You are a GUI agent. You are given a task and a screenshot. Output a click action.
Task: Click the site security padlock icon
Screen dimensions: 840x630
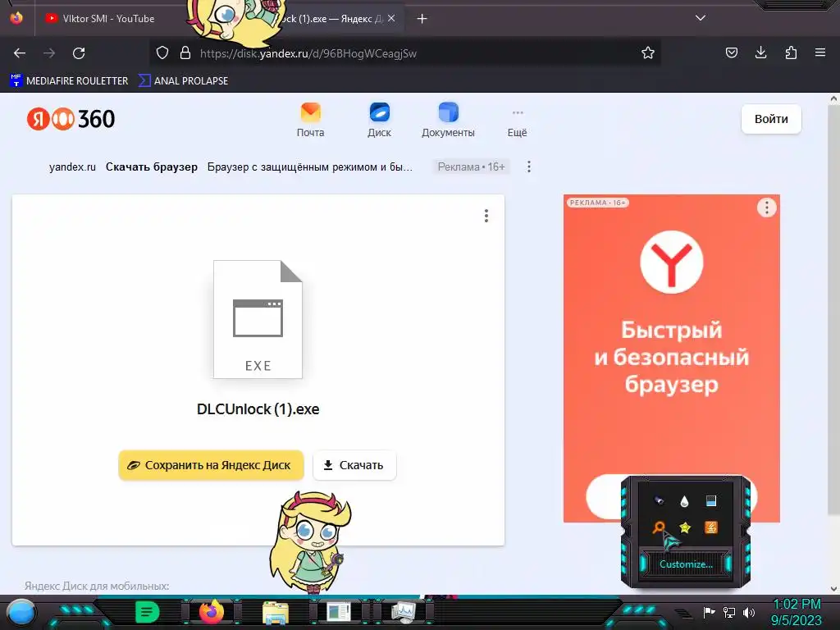point(185,52)
